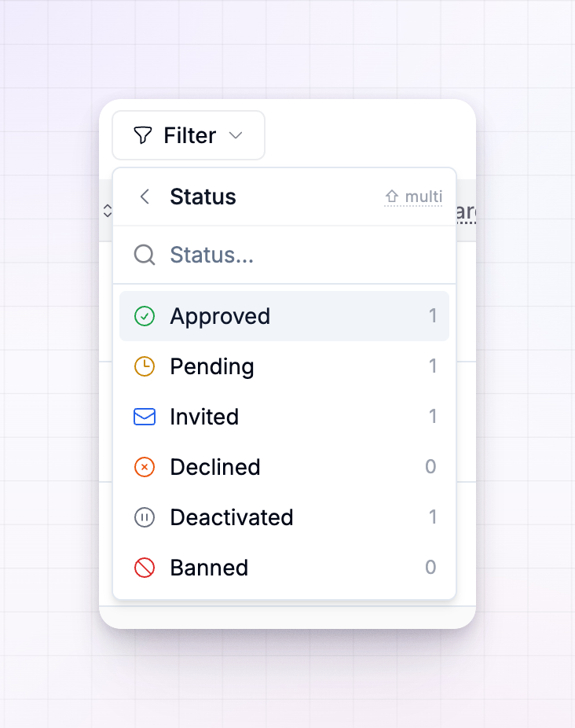Expand the Filter dropdown chevron
Screen dimensions: 575x728
click(236, 135)
